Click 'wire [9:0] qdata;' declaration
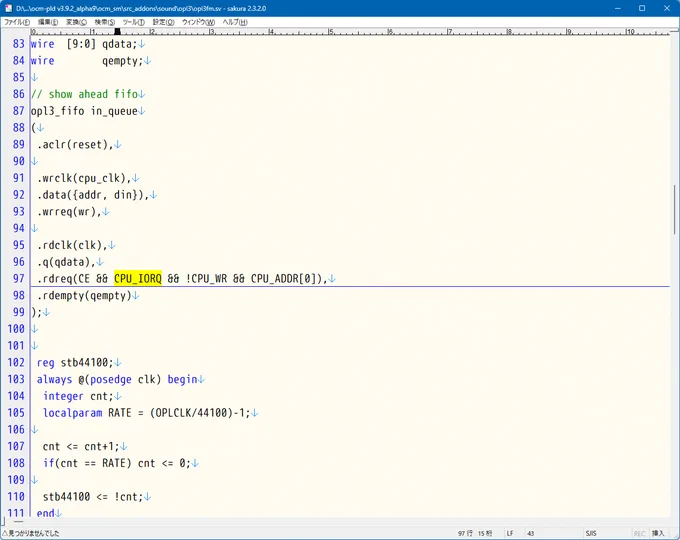The height and width of the screenshot is (540, 680). [84, 44]
